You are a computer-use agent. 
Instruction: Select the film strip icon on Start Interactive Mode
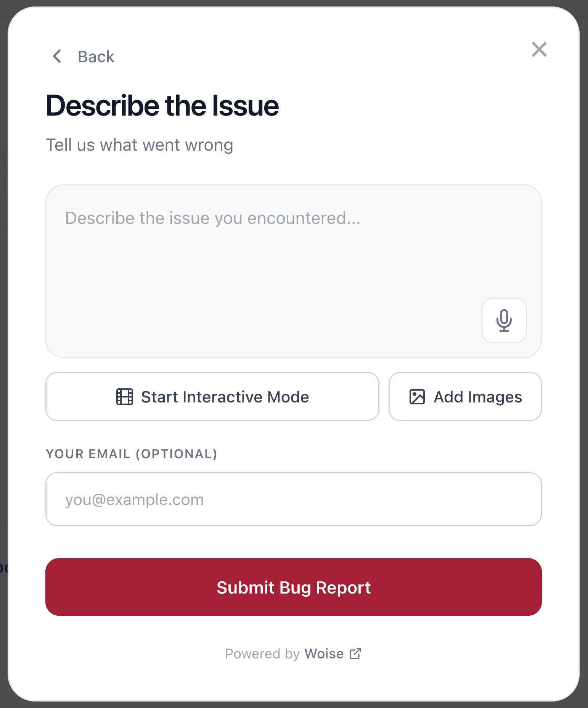click(125, 397)
